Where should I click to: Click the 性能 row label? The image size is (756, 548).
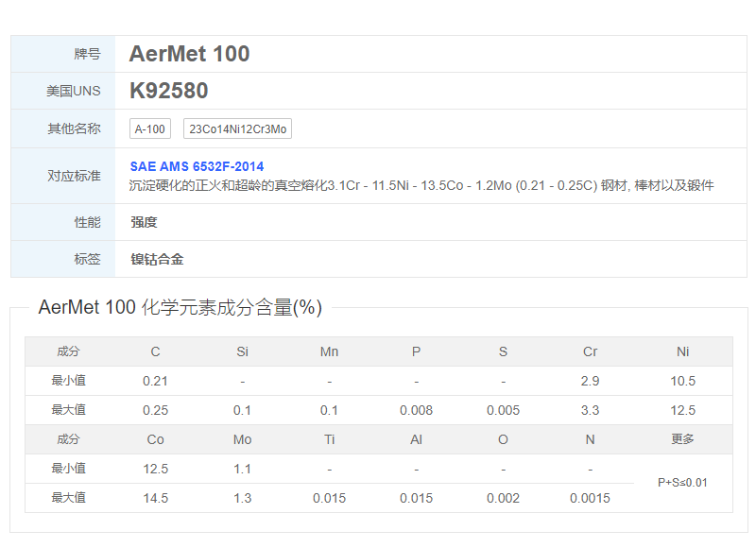point(87,222)
